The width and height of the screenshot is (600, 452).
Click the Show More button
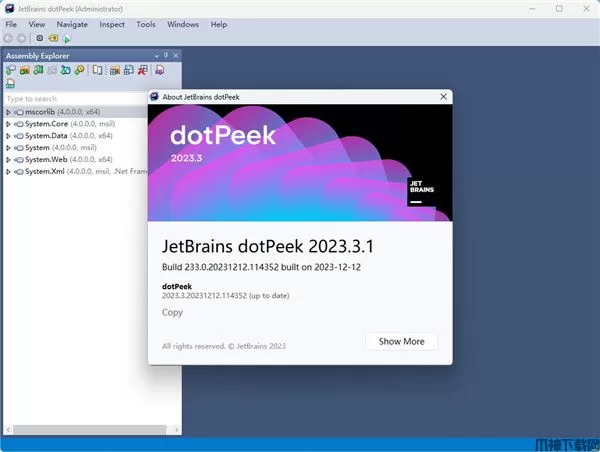(x=401, y=341)
